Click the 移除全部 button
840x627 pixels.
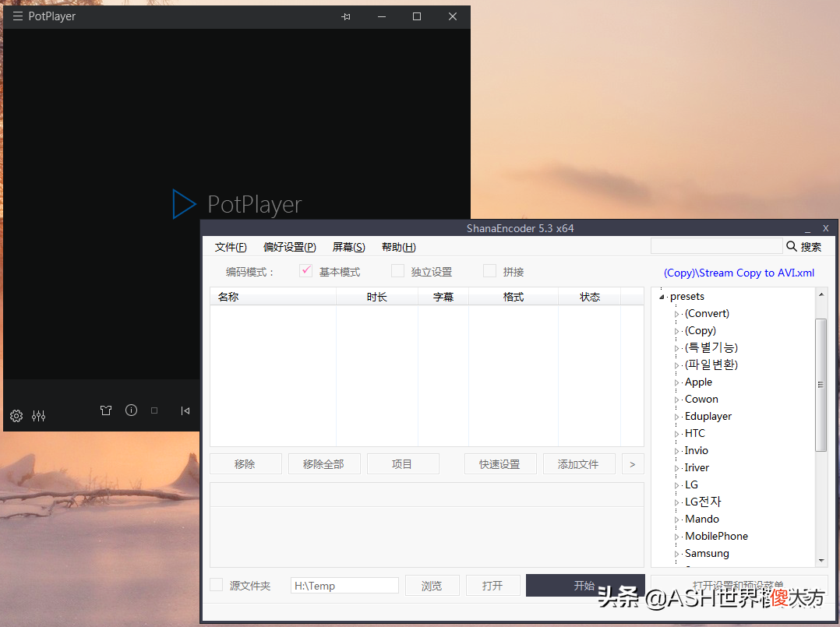[324, 463]
